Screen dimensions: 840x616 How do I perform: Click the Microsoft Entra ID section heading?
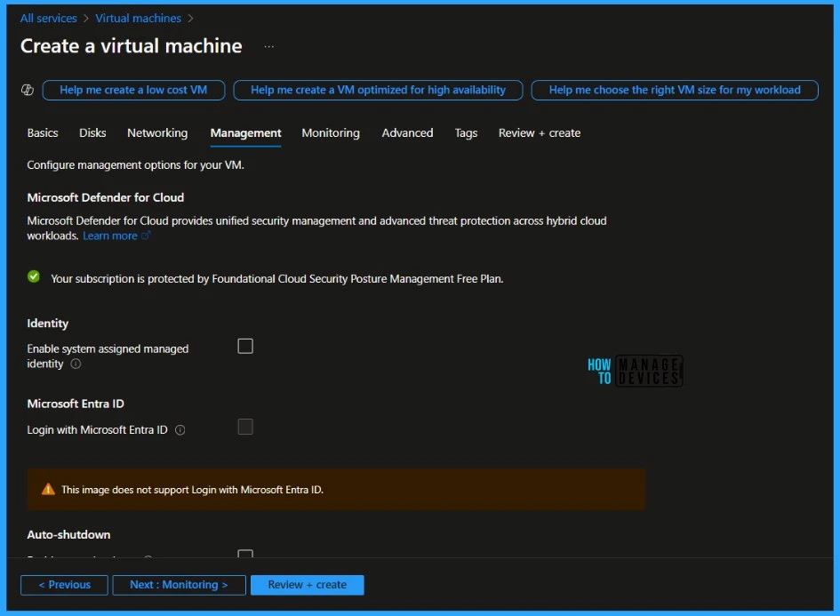[x=76, y=404]
